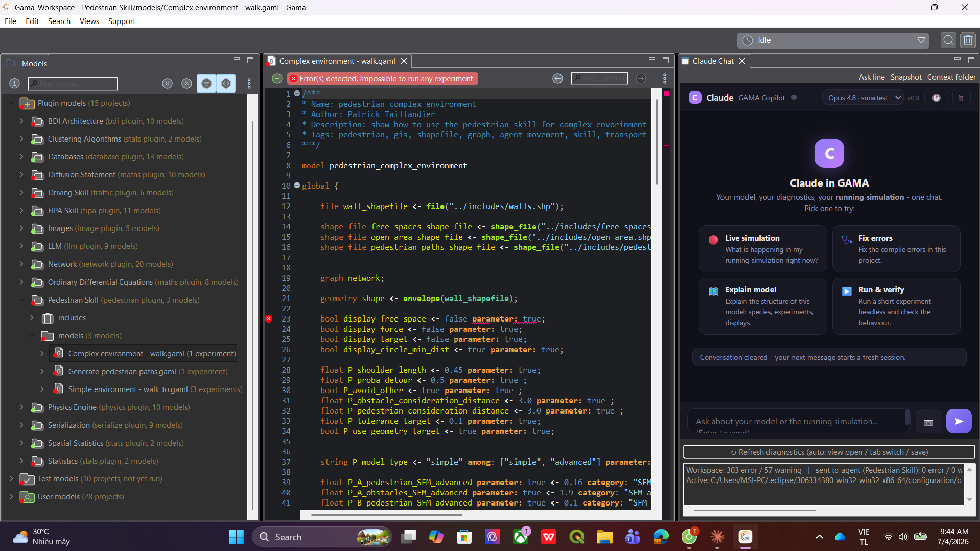Toggle link-with-editor button in Models toolbar
The height and width of the screenshot is (551, 980).
(x=226, y=83)
